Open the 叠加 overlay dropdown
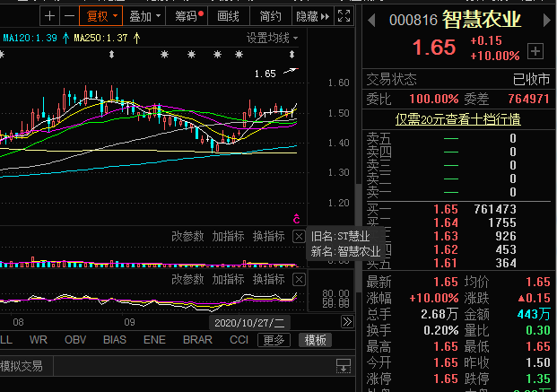The image size is (557, 392). pos(144,16)
